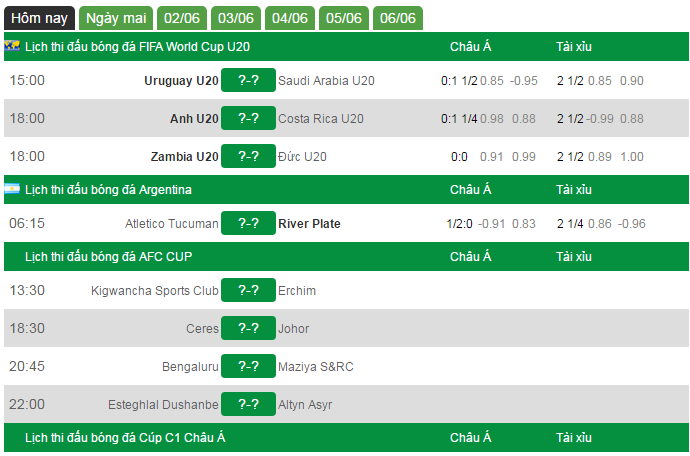The image size is (690, 456).
Task: Click the ?-? score button for Anh U20 match
Action: coord(248,118)
